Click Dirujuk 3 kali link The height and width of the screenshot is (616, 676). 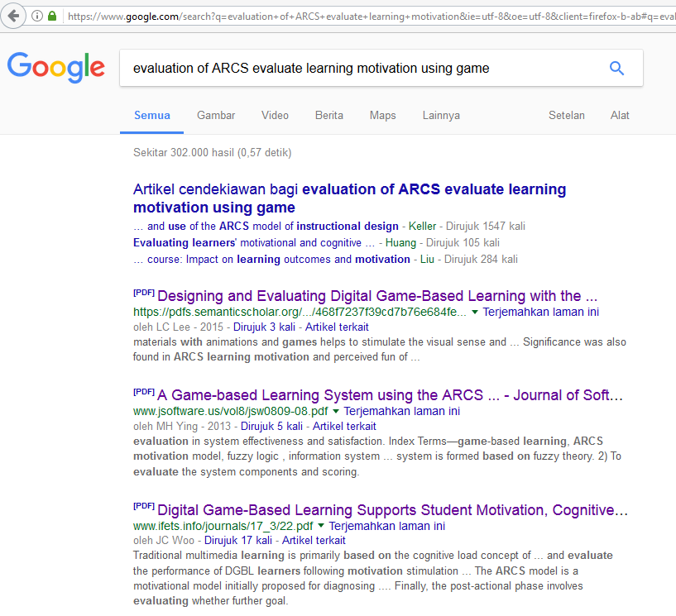[264, 327]
